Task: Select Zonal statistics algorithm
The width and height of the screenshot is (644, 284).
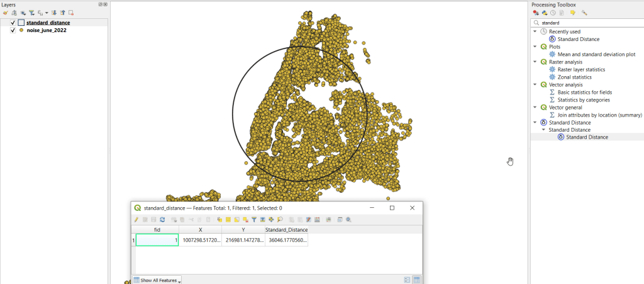Action: [x=575, y=77]
